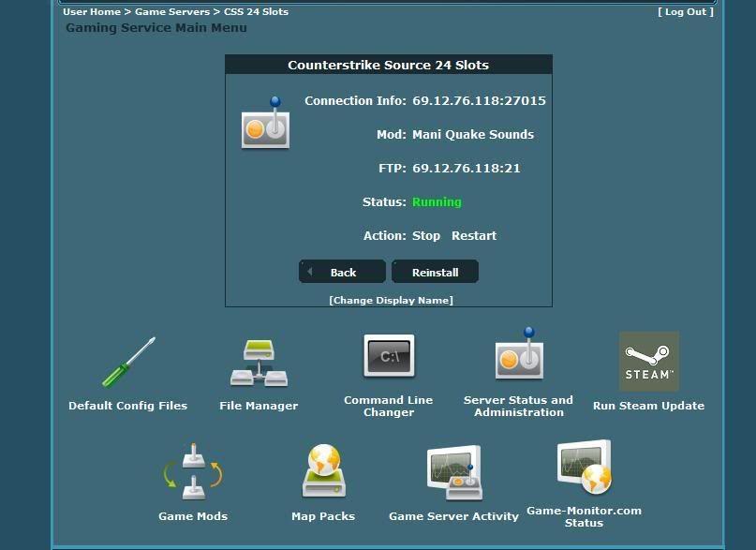Open the Game Mods joystick swap icon
The width and height of the screenshot is (756, 550).
point(193,471)
